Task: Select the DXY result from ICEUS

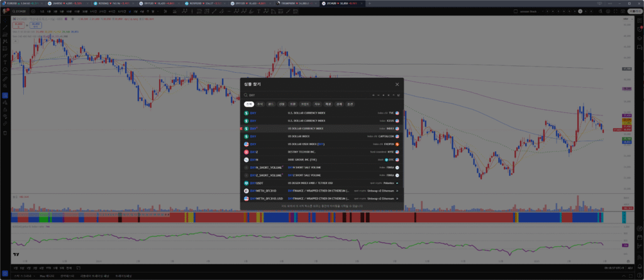Action: point(321,121)
